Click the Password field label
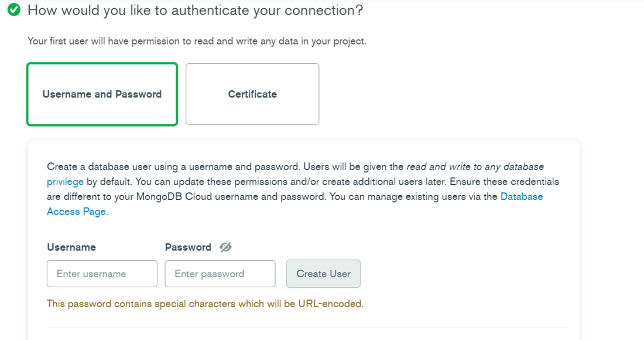 [188, 247]
